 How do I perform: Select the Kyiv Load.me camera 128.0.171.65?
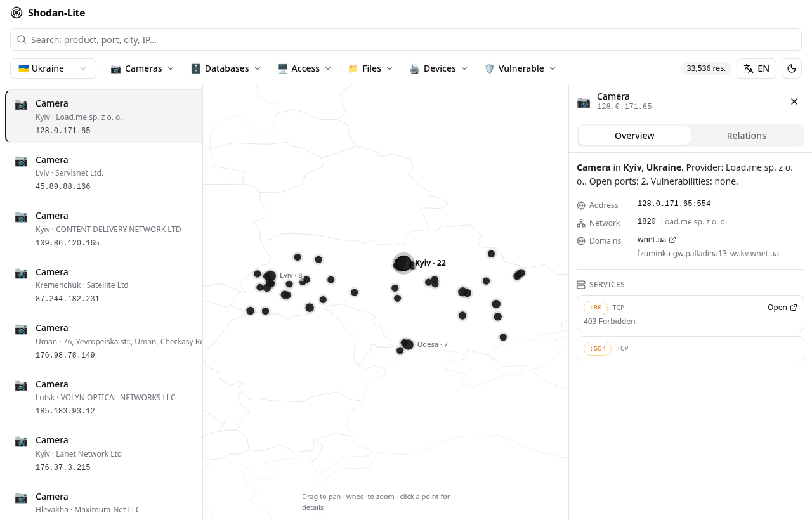(x=104, y=116)
